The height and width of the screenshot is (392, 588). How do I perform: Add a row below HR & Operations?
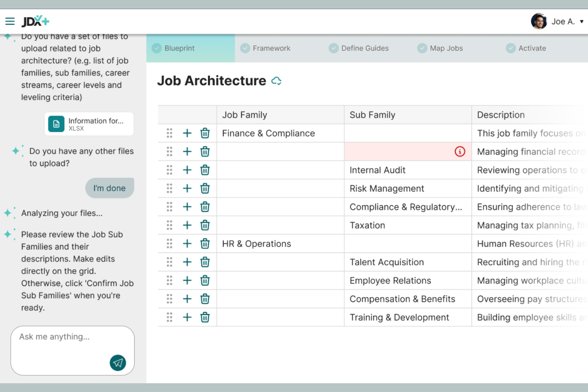(187, 243)
